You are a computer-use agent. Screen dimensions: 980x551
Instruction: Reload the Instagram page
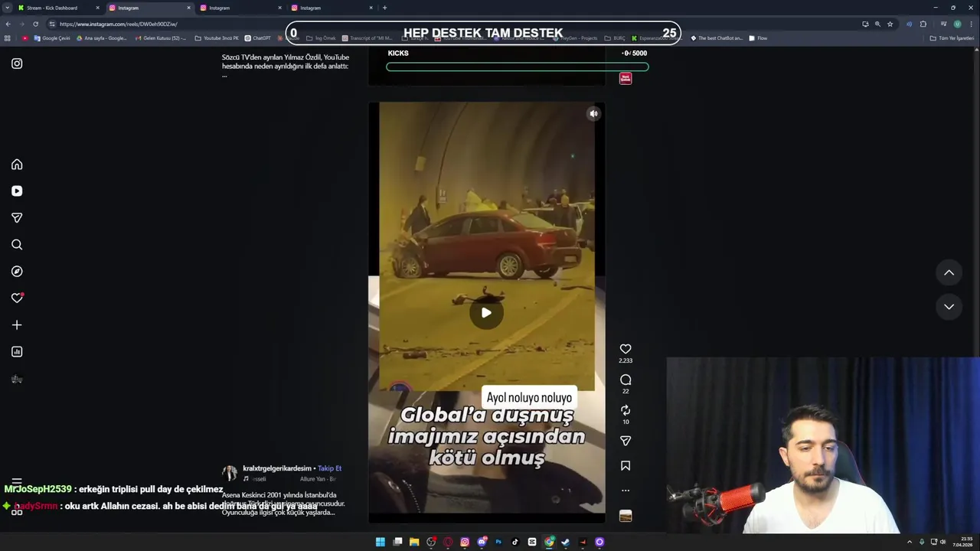(35, 24)
